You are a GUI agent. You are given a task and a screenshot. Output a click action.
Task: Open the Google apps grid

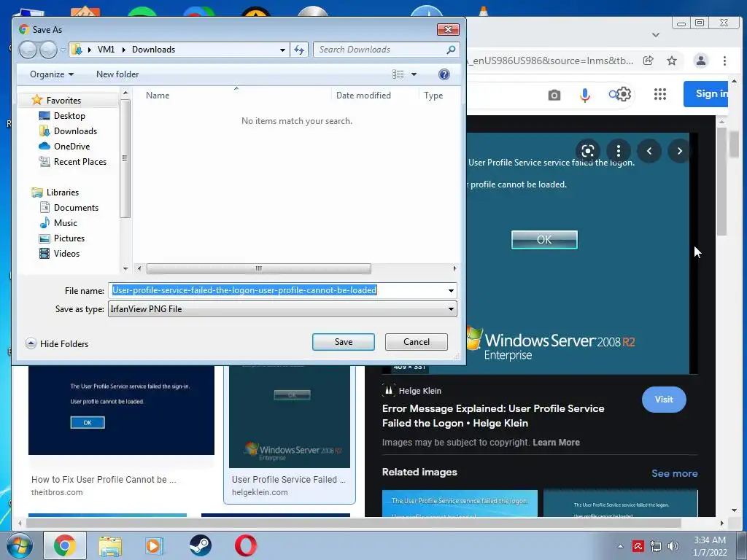[659, 94]
